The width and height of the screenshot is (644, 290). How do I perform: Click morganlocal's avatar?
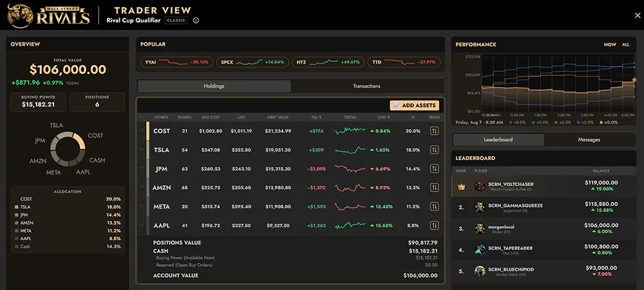480,229
